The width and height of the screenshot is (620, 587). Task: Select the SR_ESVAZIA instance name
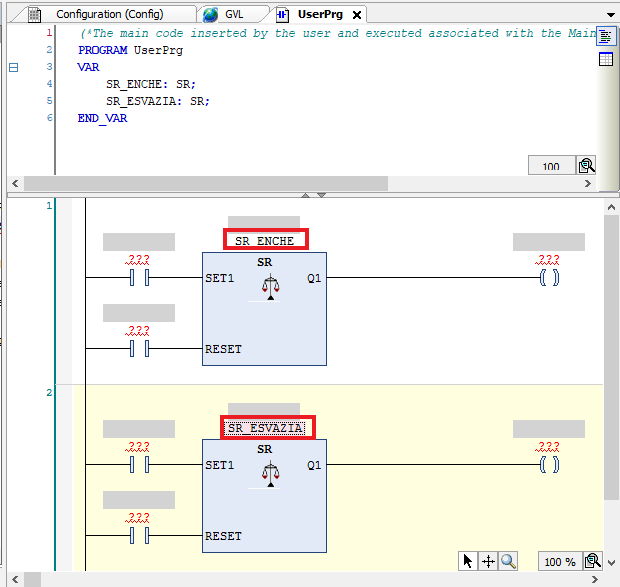click(x=265, y=428)
